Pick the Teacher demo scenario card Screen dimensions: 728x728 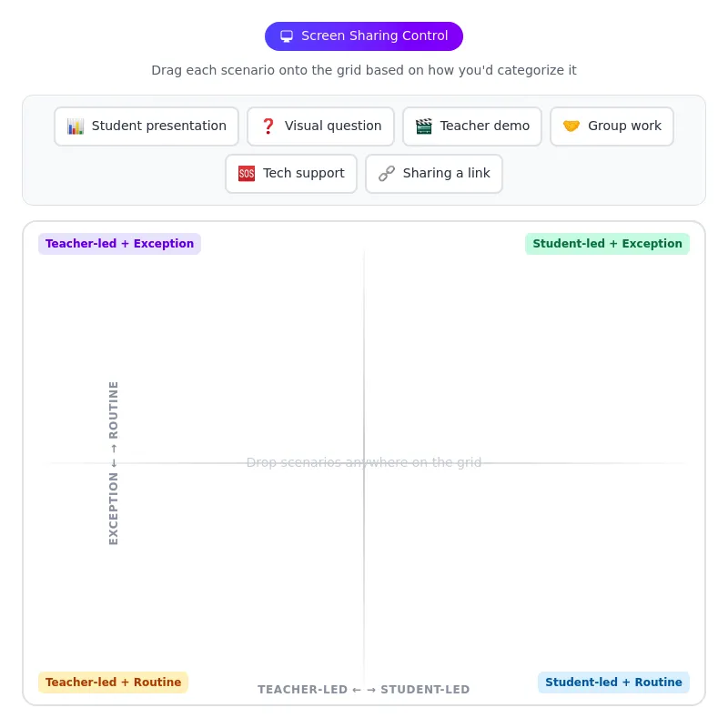coord(472,126)
